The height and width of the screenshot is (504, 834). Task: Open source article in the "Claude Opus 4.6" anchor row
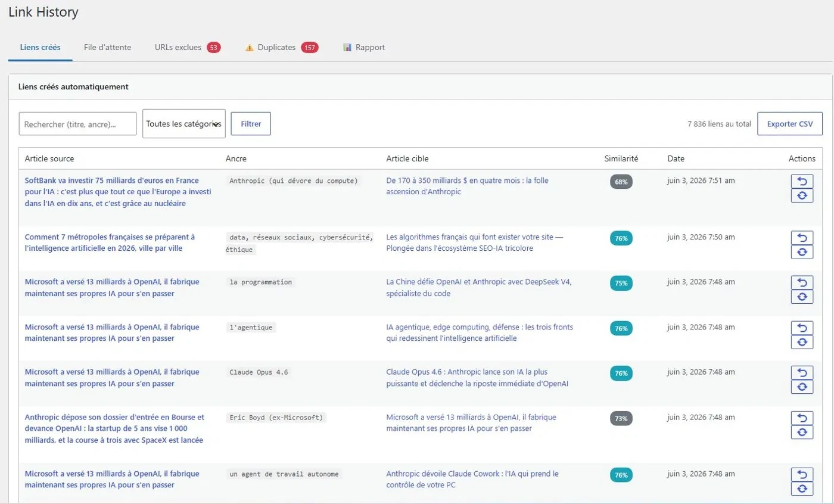pyautogui.click(x=112, y=378)
